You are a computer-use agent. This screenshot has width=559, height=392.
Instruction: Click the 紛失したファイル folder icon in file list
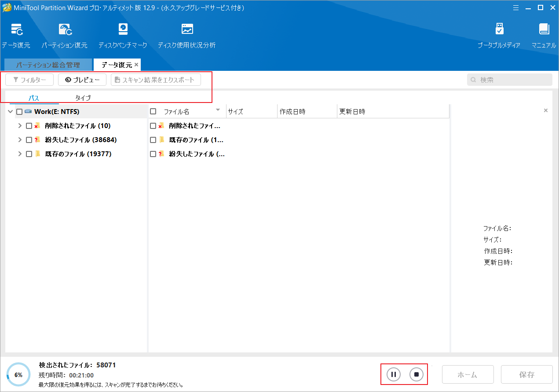161,154
